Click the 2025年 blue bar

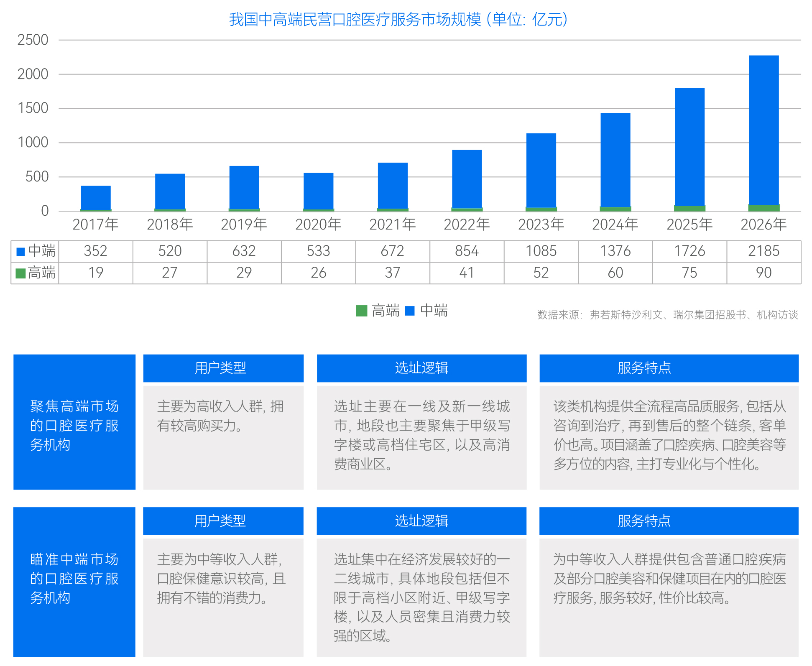point(689,146)
